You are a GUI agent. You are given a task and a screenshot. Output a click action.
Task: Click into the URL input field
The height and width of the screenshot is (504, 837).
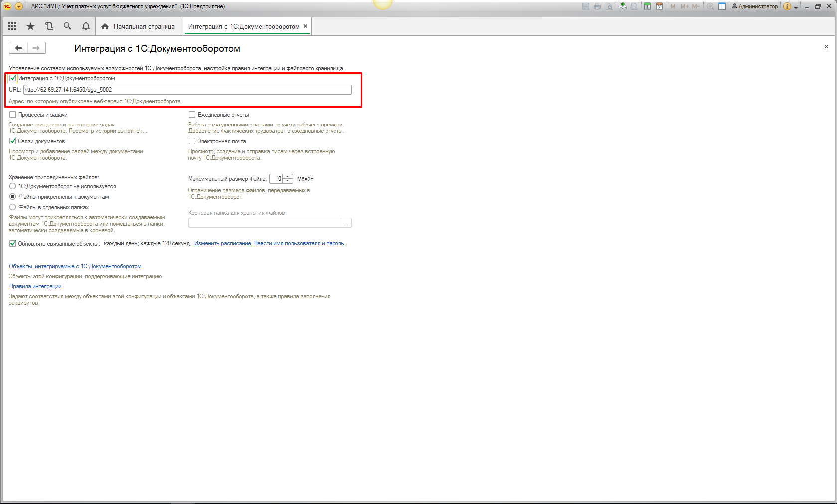click(x=187, y=90)
